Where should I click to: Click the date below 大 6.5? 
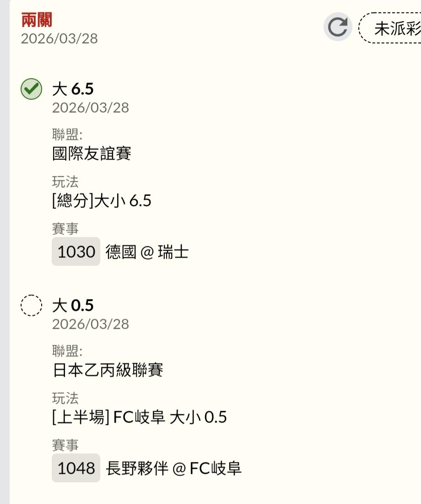click(91, 108)
